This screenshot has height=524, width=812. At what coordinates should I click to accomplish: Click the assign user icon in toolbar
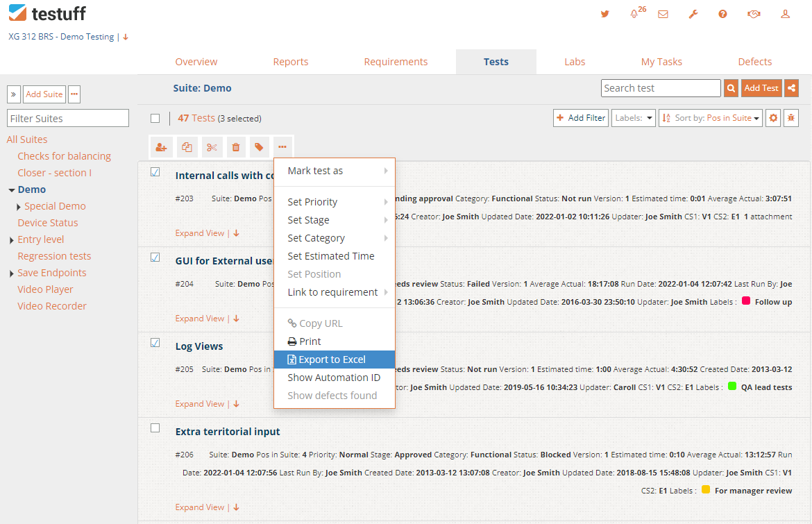pos(161,147)
